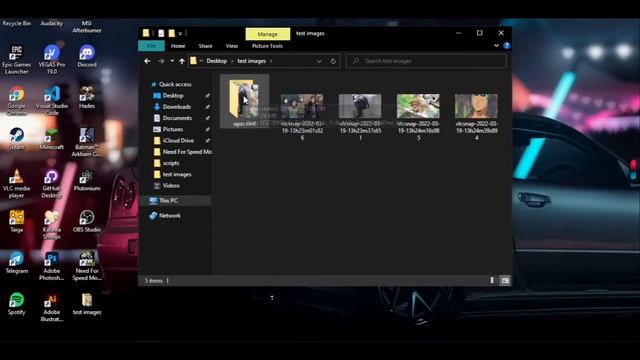Select Network in the navigation pane

[170, 216]
